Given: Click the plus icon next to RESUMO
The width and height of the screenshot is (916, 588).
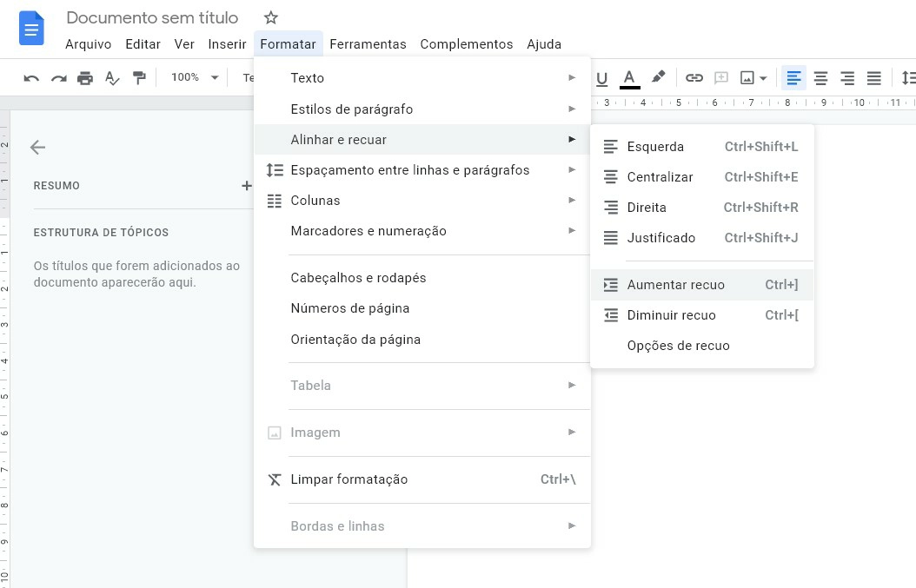Looking at the screenshot, I should pos(247,186).
